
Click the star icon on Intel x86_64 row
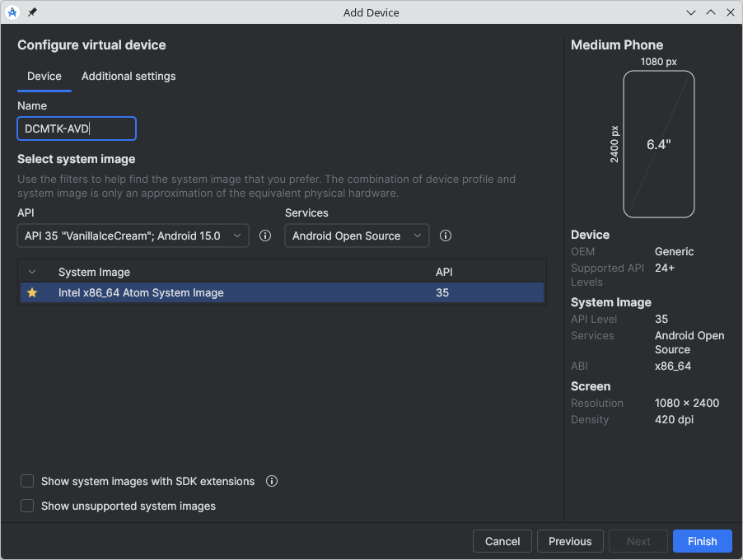pos(32,292)
